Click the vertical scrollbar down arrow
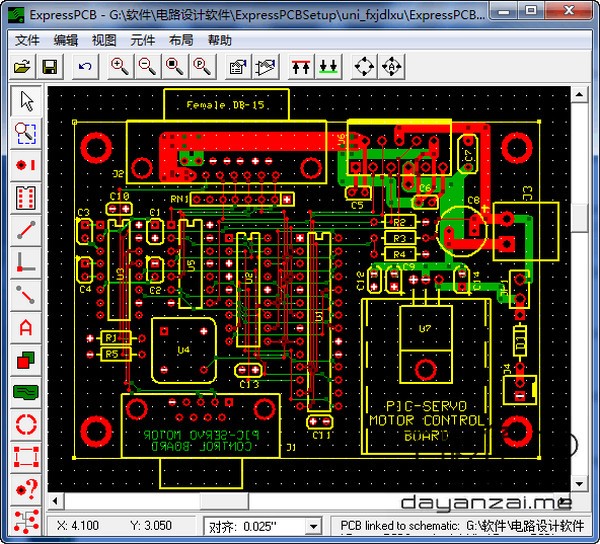Viewport: 600px width, 544px height. [x=579, y=484]
